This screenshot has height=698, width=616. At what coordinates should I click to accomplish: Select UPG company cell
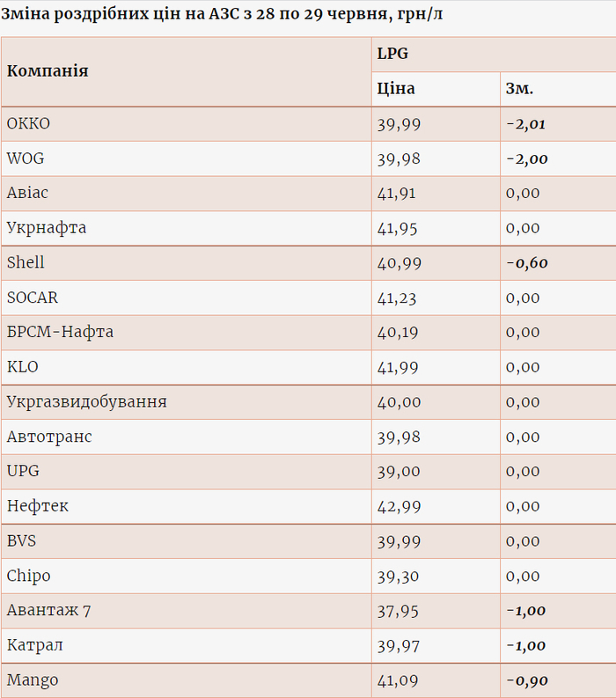click(23, 472)
